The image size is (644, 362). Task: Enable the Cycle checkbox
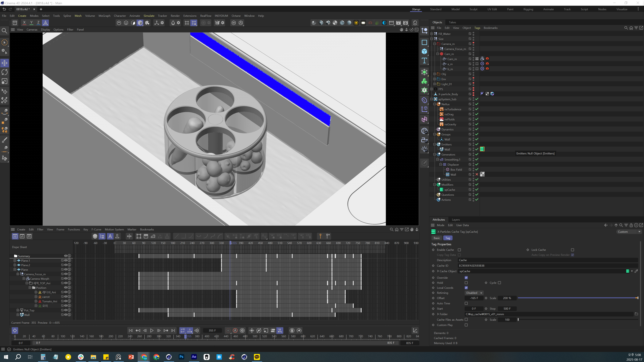coord(499,283)
